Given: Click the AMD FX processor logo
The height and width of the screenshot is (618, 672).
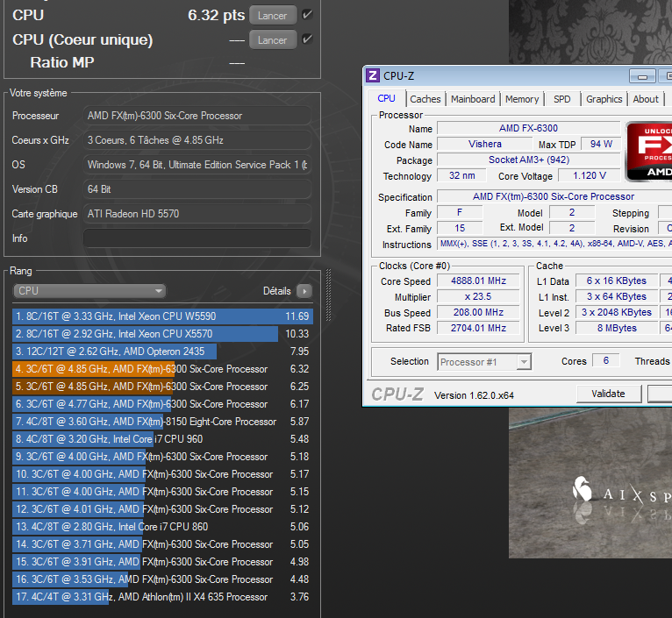Looking at the screenshot, I should coord(649,151).
